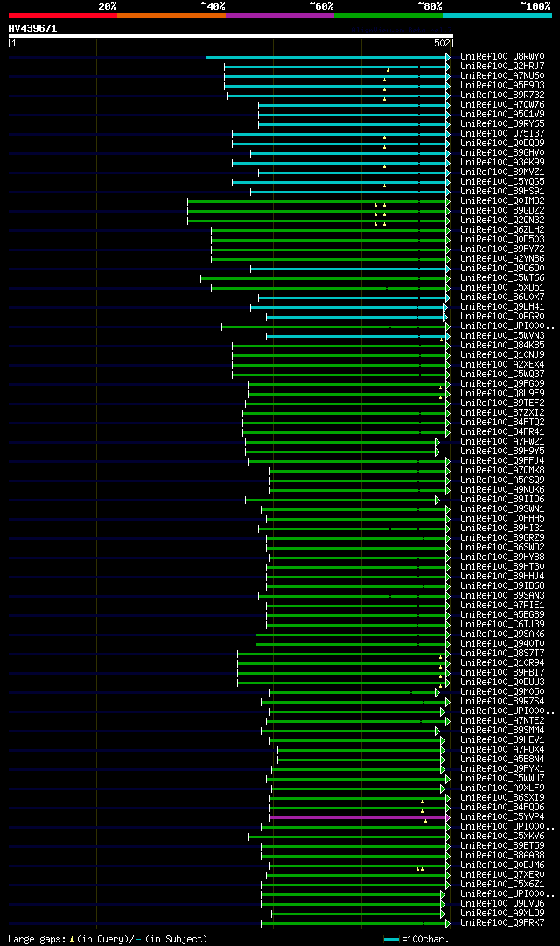This screenshot has height=946, width=560.
Task: Open hit UniRef100_A5B9D3
Action: tap(502, 86)
